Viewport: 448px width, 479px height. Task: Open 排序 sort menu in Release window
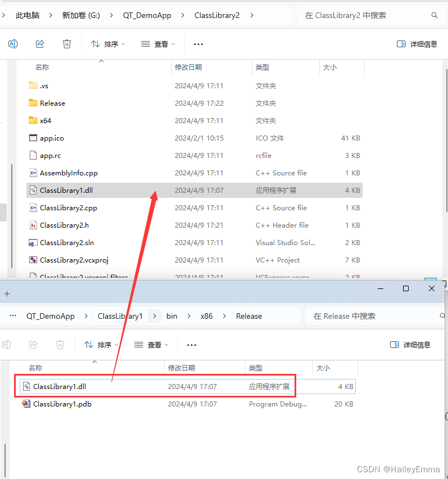[x=101, y=345]
